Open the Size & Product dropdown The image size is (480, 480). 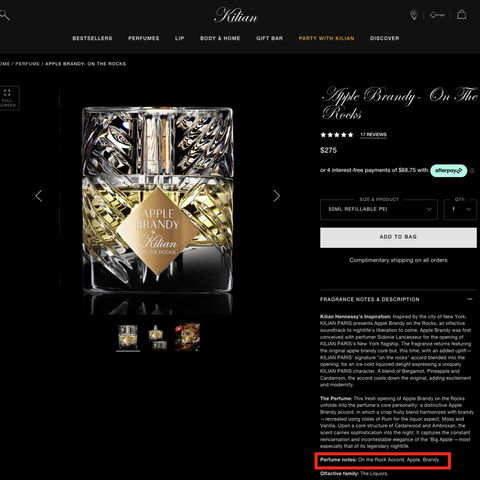pyautogui.click(x=379, y=209)
